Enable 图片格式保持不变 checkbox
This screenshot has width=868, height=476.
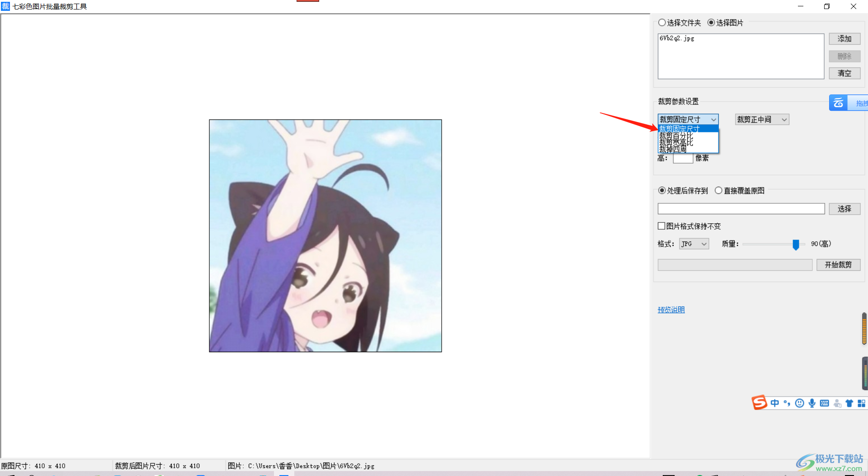pos(661,226)
